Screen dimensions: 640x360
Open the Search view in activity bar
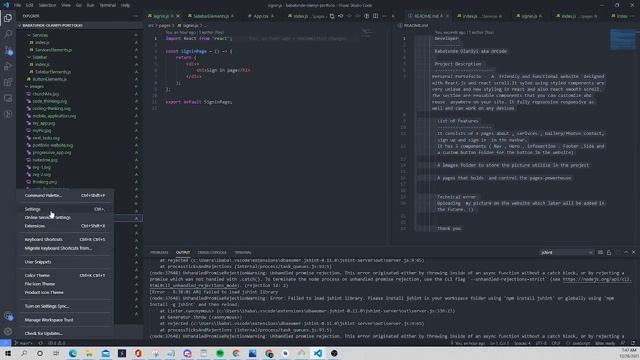pos(8,34)
